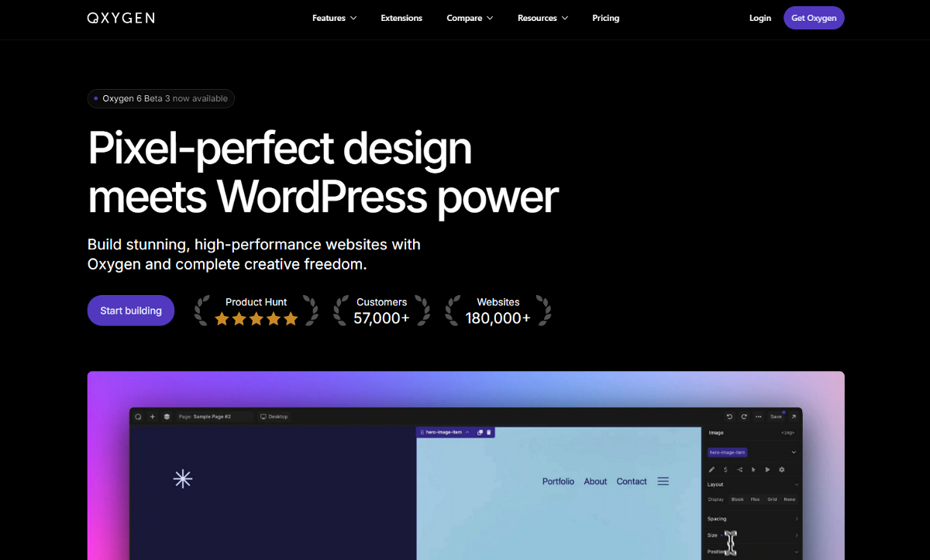Click the trash icon on hero-image-item label

coord(489,432)
